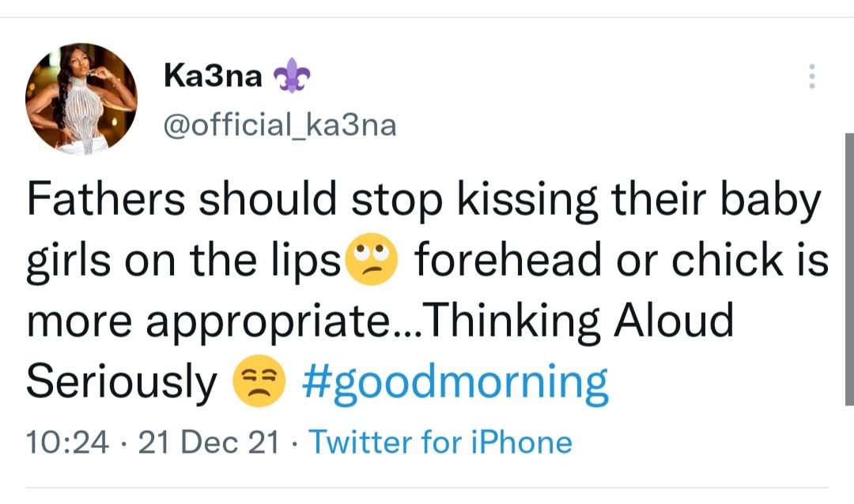
Task: Click the 10:24 timestamp
Action: (66, 442)
